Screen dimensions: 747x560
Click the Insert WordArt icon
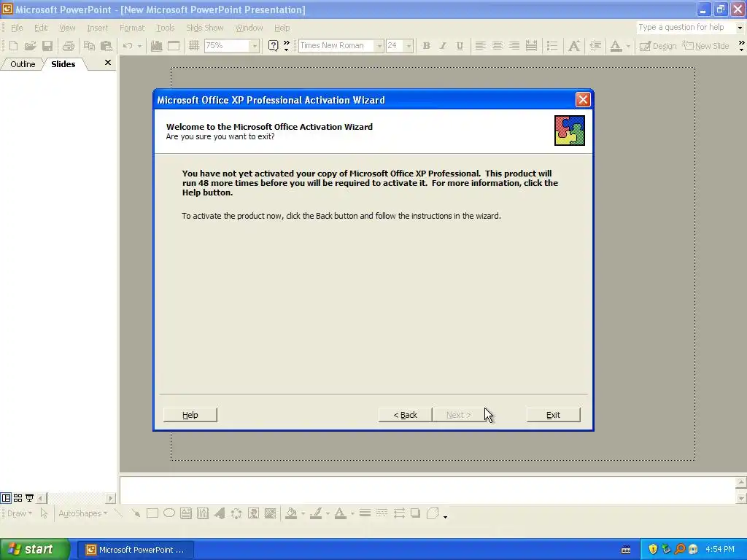220,513
